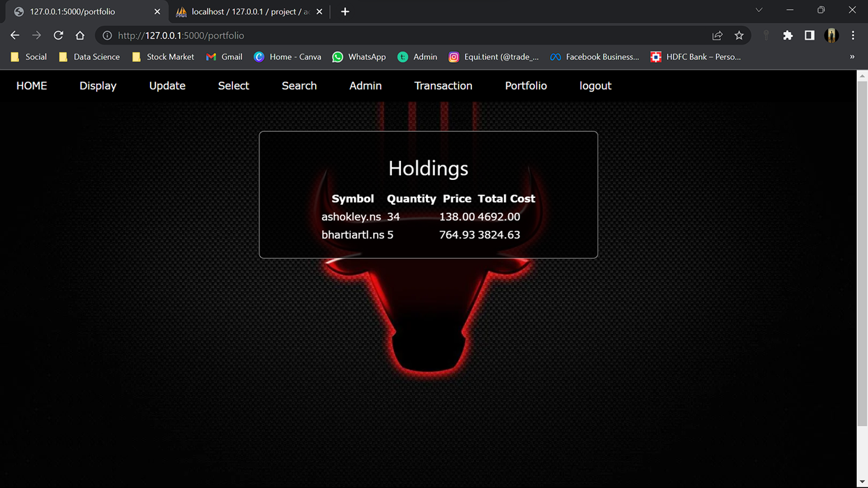
Task: Open the Transaction page link
Action: pyautogui.click(x=443, y=85)
